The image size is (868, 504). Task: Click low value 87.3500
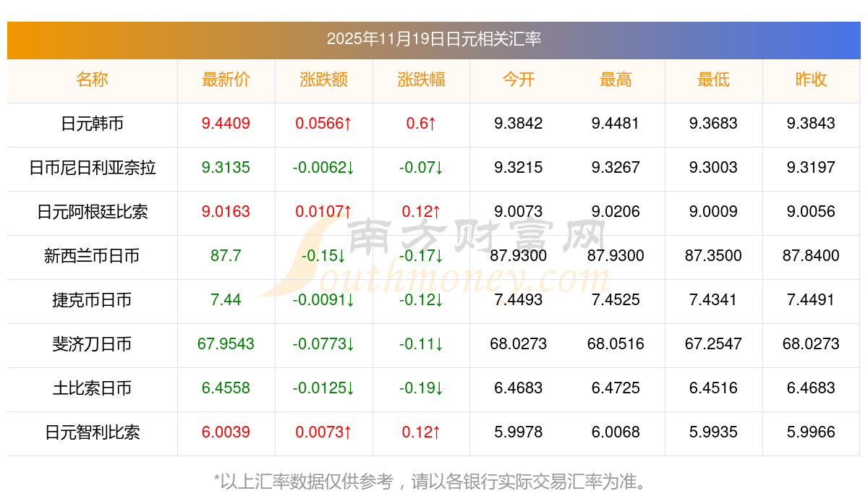coord(713,256)
